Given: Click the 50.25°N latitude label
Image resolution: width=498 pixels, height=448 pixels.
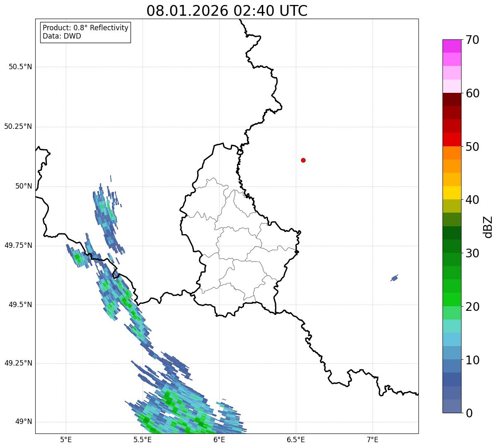Looking at the screenshot, I should click(18, 126).
